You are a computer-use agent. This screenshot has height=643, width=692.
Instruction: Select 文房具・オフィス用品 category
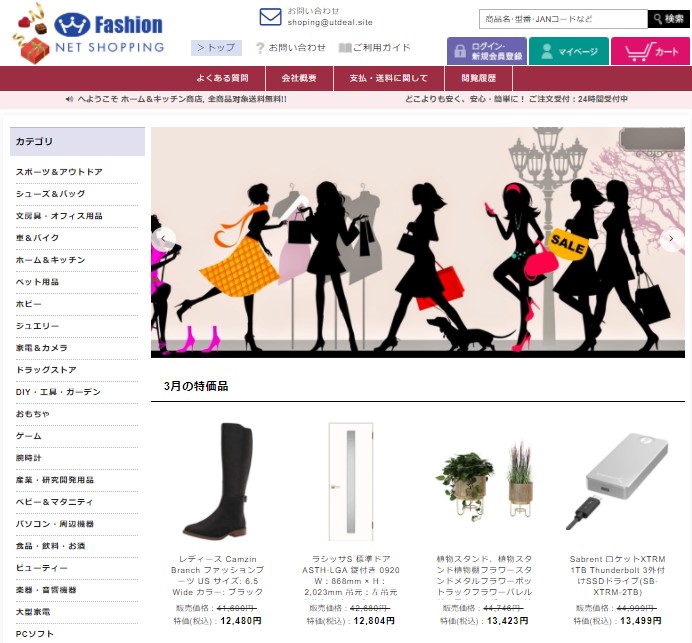[59, 216]
